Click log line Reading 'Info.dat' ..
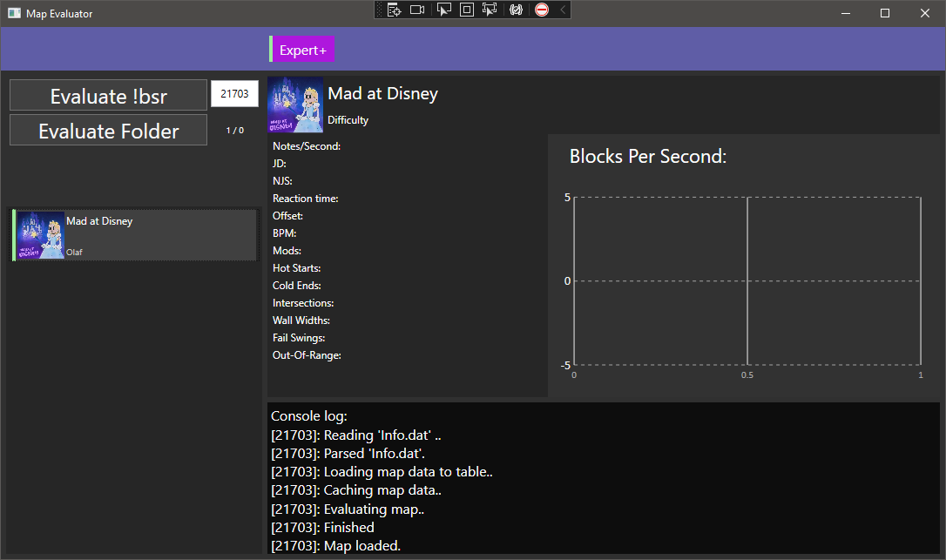 356,435
